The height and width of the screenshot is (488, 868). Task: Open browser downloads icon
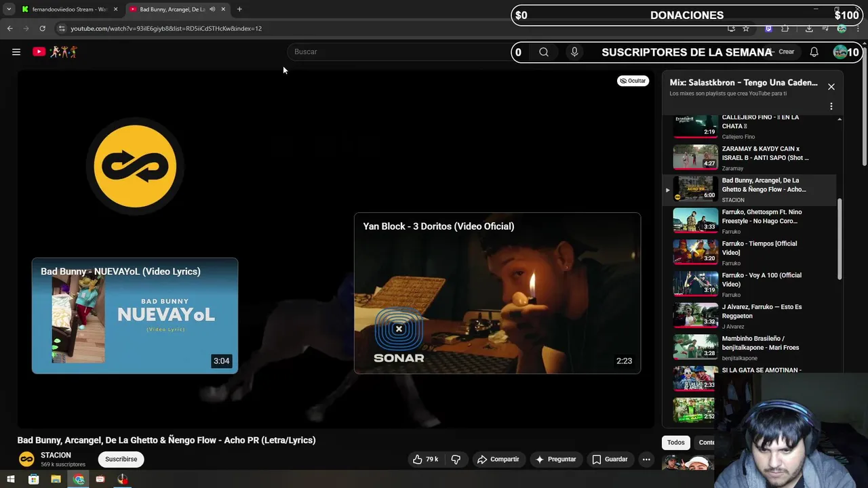point(809,28)
